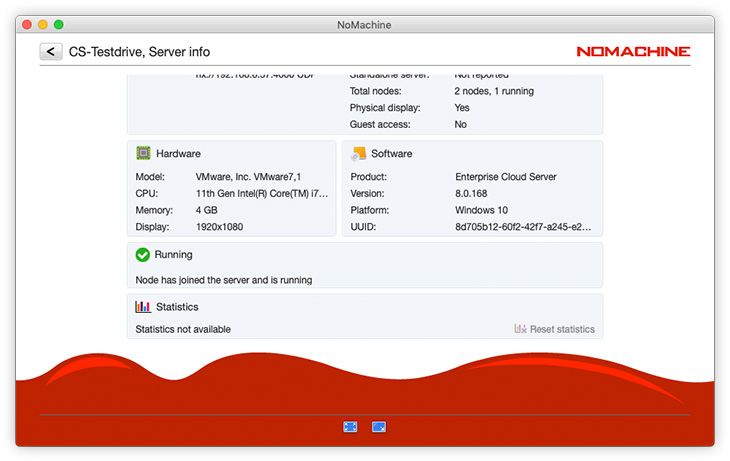Screen dimensions: 730x461
Task: Toggle fullscreen mode icon in bottom bar
Action: [350, 426]
